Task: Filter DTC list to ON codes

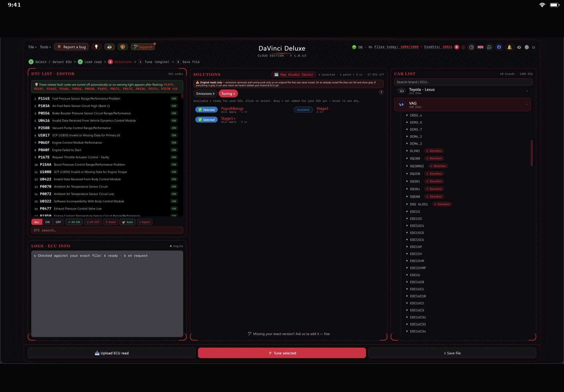Action: point(48,222)
